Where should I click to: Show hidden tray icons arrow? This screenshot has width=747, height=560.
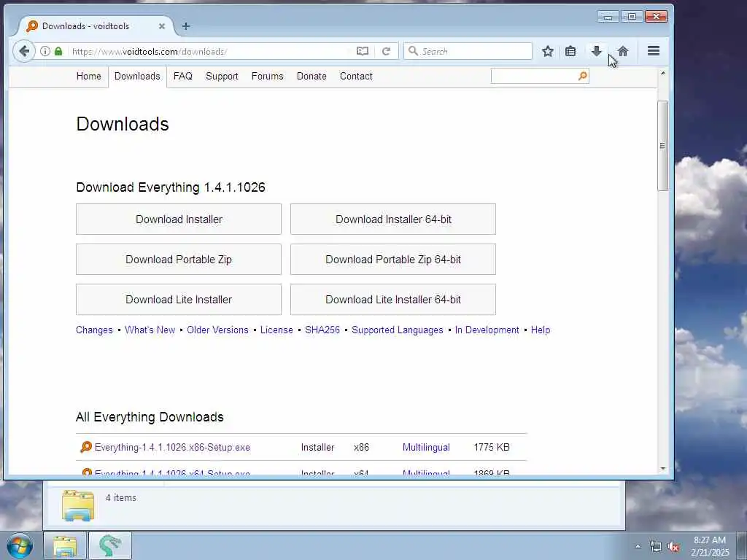(x=638, y=546)
